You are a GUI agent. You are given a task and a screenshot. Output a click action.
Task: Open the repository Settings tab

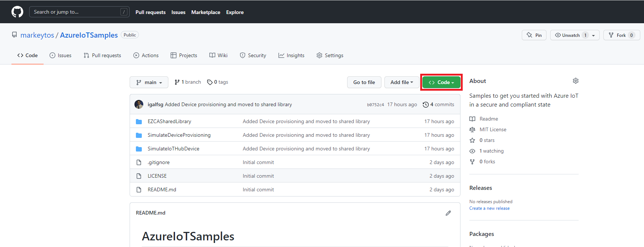pyautogui.click(x=330, y=55)
